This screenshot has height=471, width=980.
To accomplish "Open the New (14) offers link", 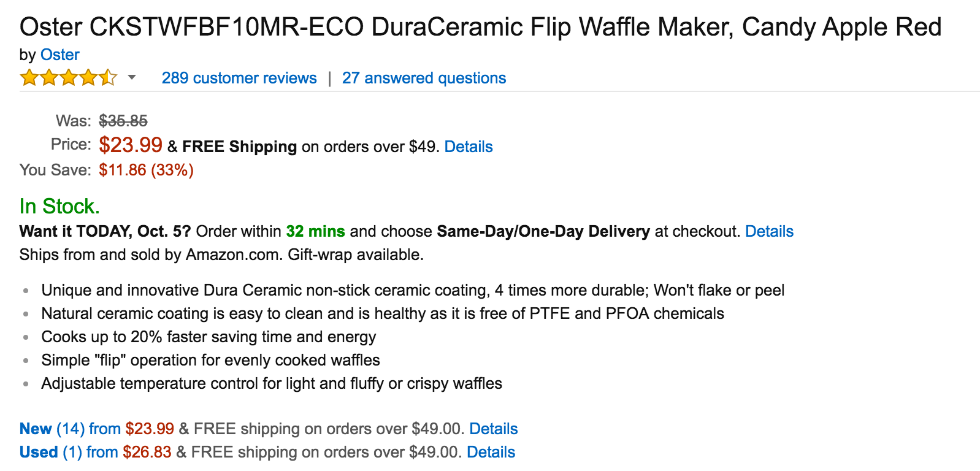I will tap(70, 429).
